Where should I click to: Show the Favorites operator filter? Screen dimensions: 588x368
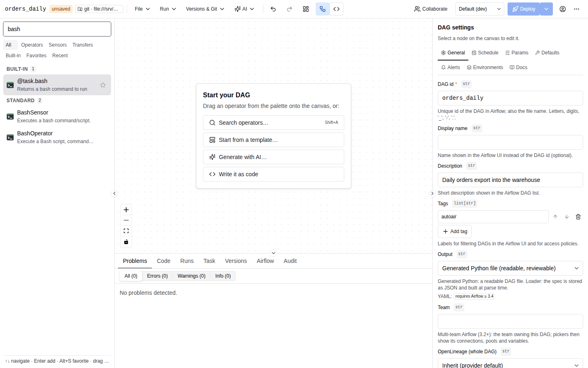coord(36,56)
